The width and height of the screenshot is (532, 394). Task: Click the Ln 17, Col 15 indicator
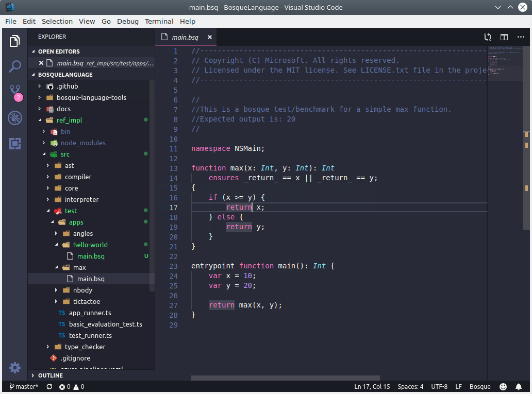click(372, 386)
